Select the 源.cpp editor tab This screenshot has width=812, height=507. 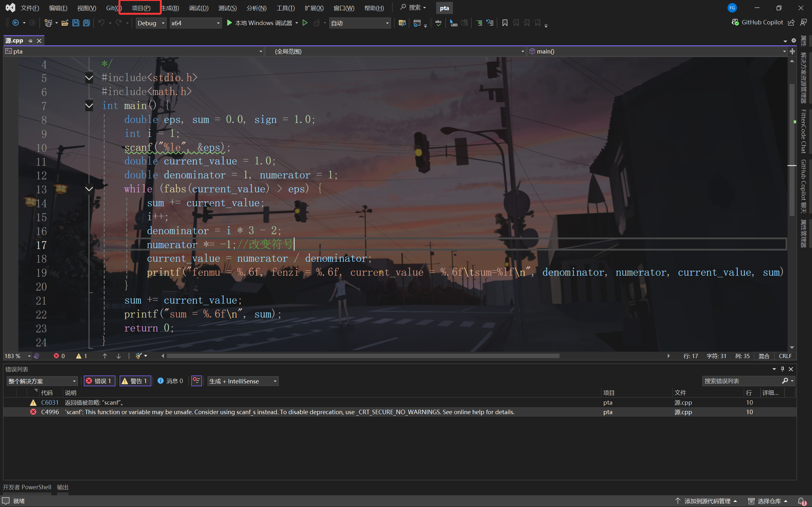(15, 40)
